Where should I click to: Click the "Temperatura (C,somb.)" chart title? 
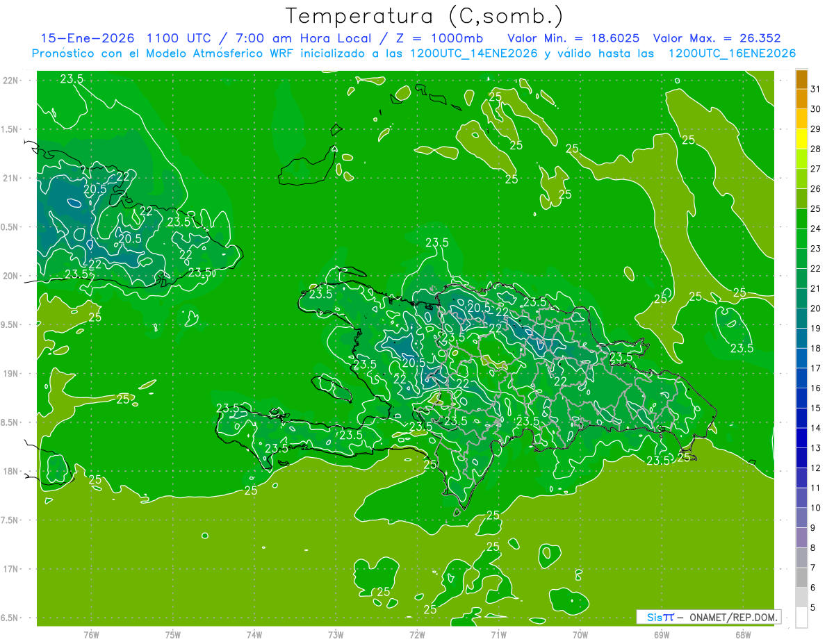(x=425, y=16)
